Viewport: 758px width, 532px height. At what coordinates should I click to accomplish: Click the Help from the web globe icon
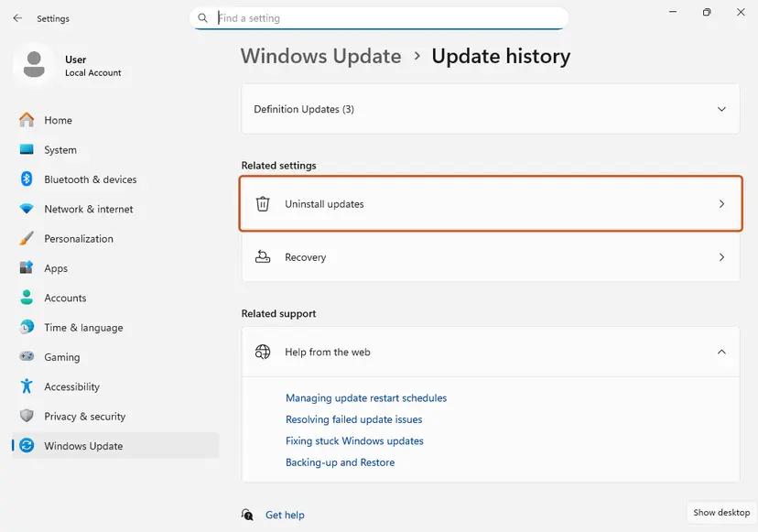tap(263, 352)
